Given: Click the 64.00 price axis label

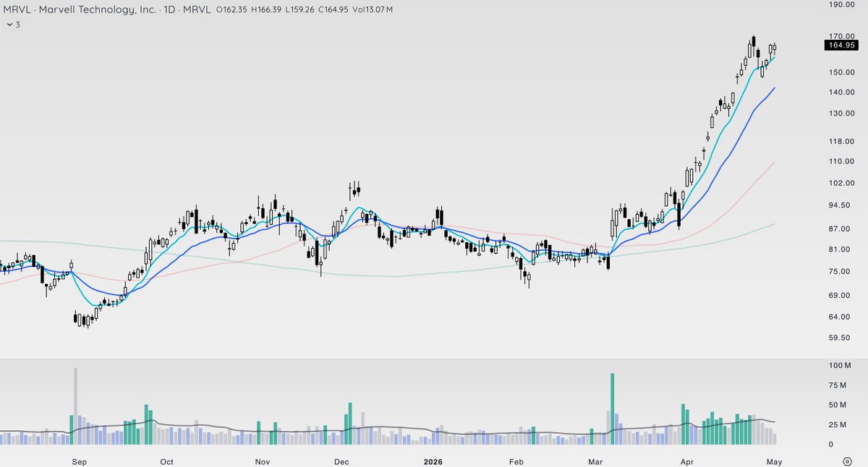Looking at the screenshot, I should pyautogui.click(x=840, y=317).
